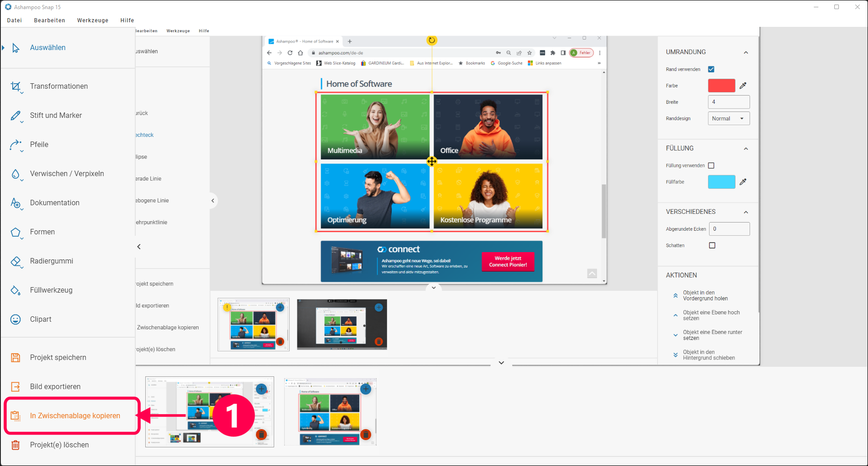This screenshot has height=466, width=868.
Task: Edit the Abgerundete Ecken value field
Action: tap(729, 229)
